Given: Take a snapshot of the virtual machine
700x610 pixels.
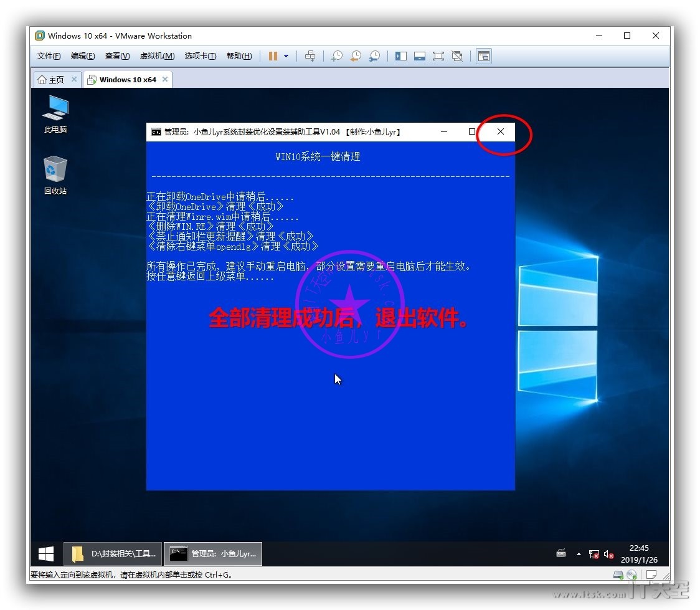Looking at the screenshot, I should 337,56.
